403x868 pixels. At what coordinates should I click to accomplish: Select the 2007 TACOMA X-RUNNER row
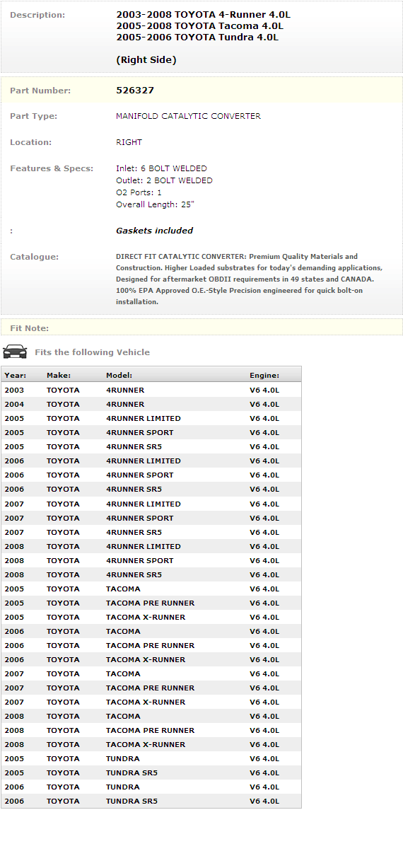[151, 702]
